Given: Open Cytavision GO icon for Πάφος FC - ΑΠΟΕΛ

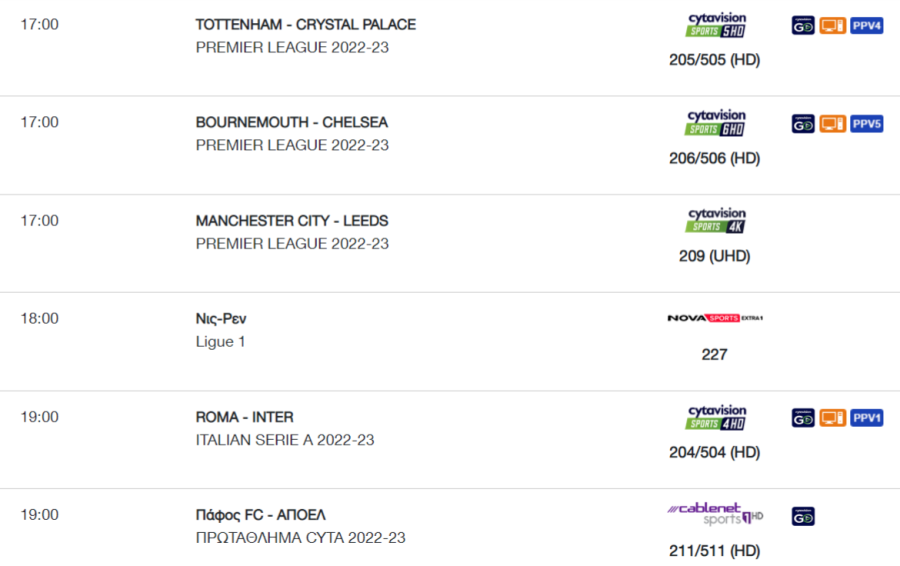Looking at the screenshot, I should (803, 516).
